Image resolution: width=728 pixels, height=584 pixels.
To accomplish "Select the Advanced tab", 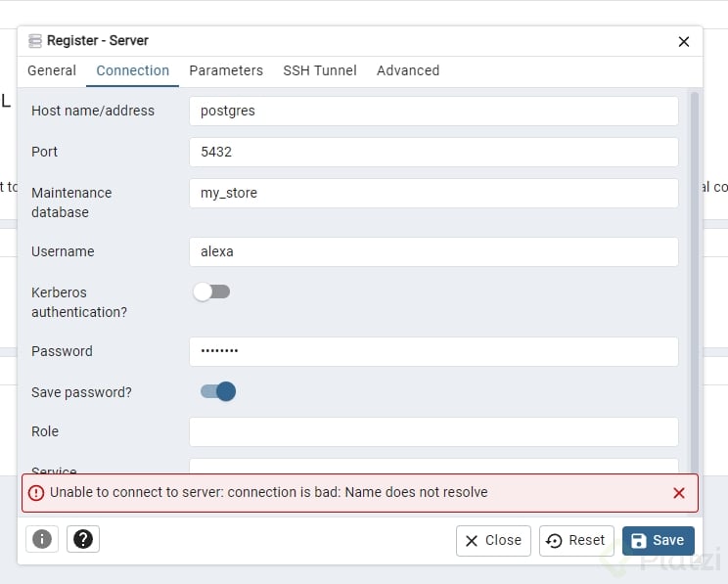I will [408, 70].
